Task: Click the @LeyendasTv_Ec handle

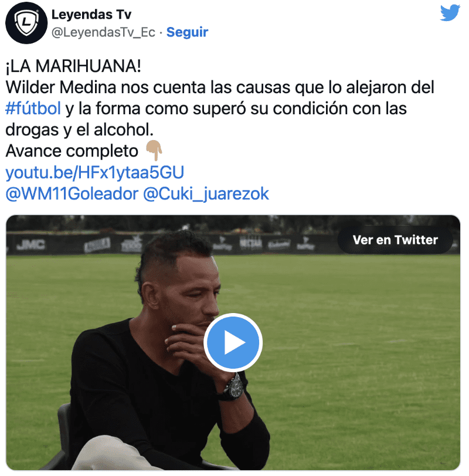Action: (103, 32)
